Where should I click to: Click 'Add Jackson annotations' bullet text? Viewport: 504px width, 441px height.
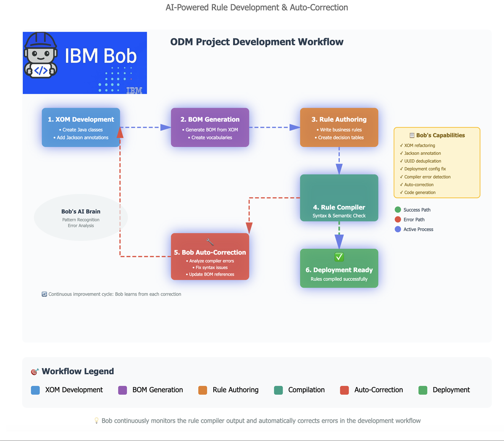[83, 137]
